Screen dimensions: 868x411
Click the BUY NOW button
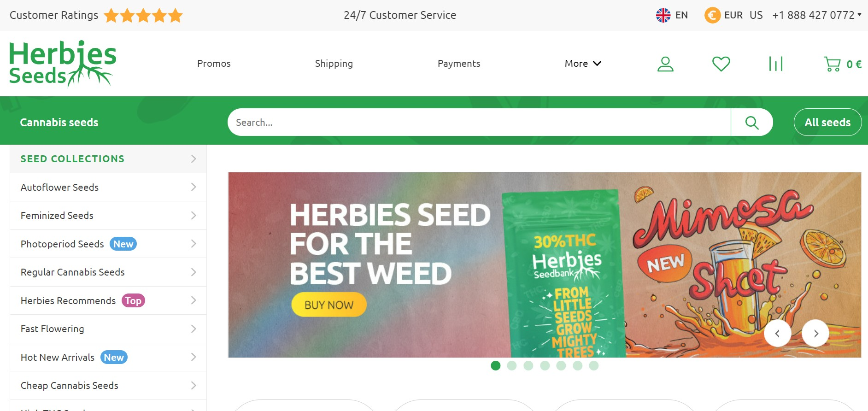pyautogui.click(x=329, y=305)
